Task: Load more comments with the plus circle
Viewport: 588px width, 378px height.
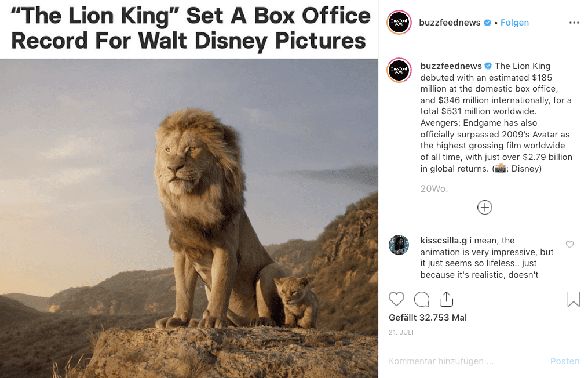Action: (x=485, y=208)
